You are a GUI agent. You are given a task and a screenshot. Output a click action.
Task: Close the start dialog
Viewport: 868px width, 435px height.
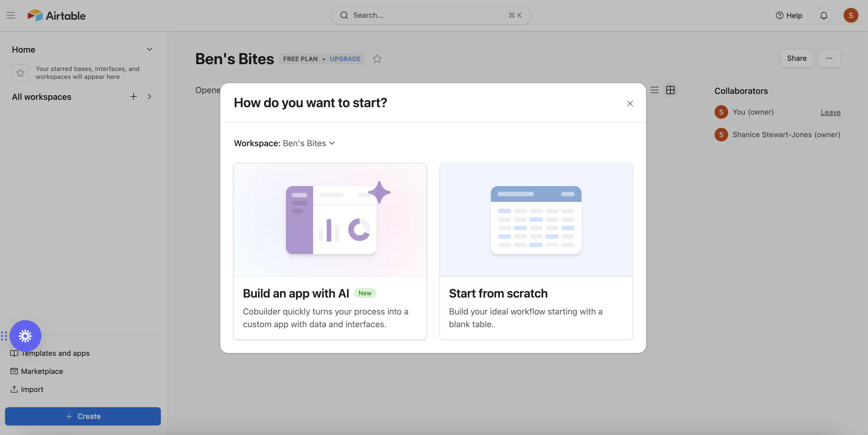(x=630, y=103)
